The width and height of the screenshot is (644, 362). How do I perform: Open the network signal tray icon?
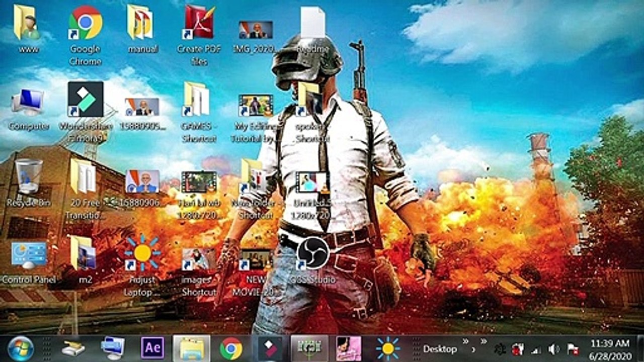[x=536, y=349]
